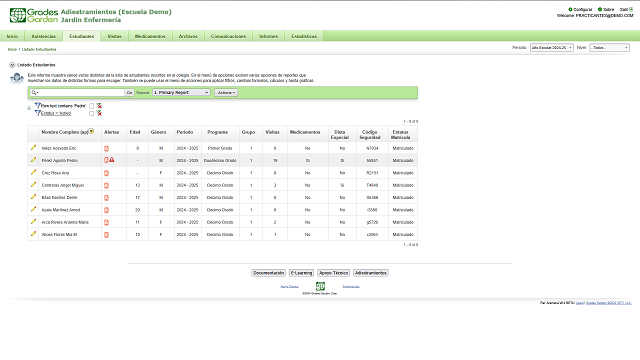The width and height of the screenshot is (640, 360).
Task: Edit the Vélez Acevedo Eric row with pencil icon
Action: point(33,147)
